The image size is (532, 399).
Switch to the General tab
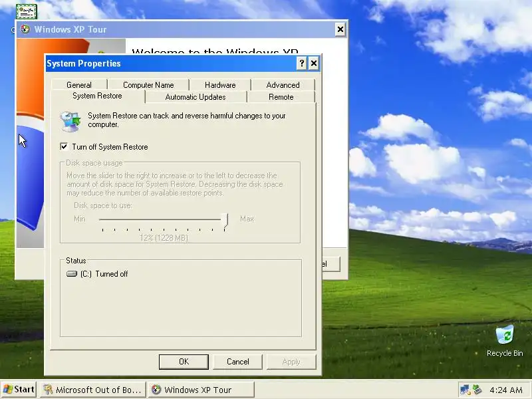pos(79,85)
